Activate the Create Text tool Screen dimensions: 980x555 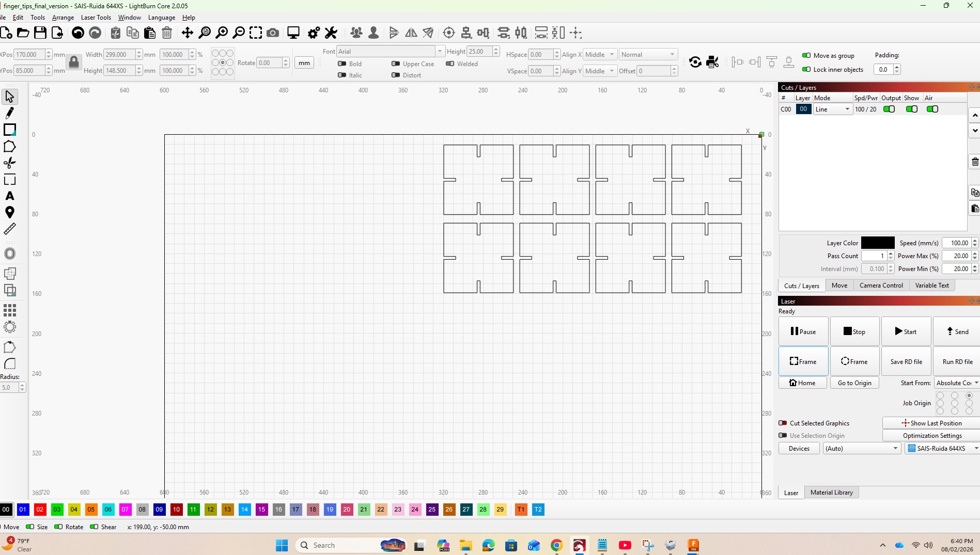tap(10, 196)
